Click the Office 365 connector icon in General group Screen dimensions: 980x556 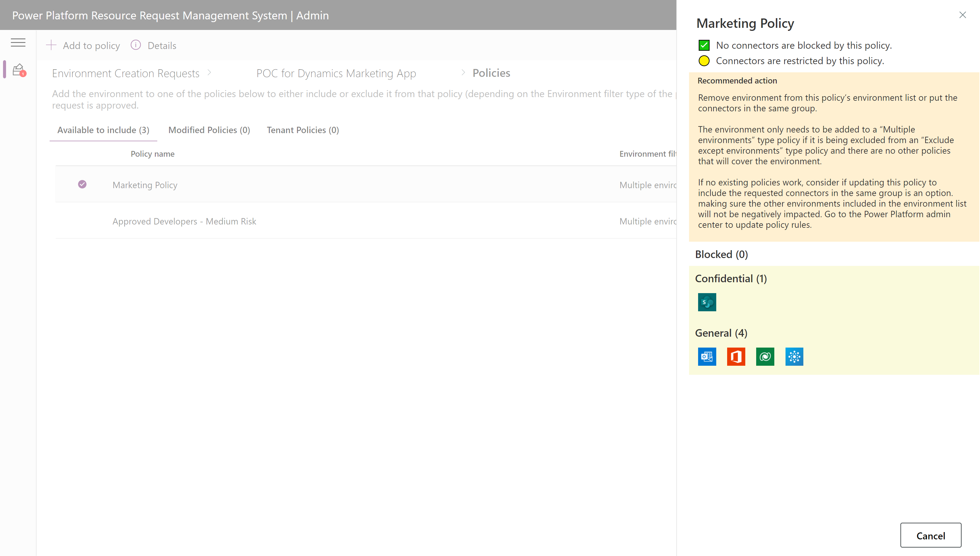coord(736,357)
